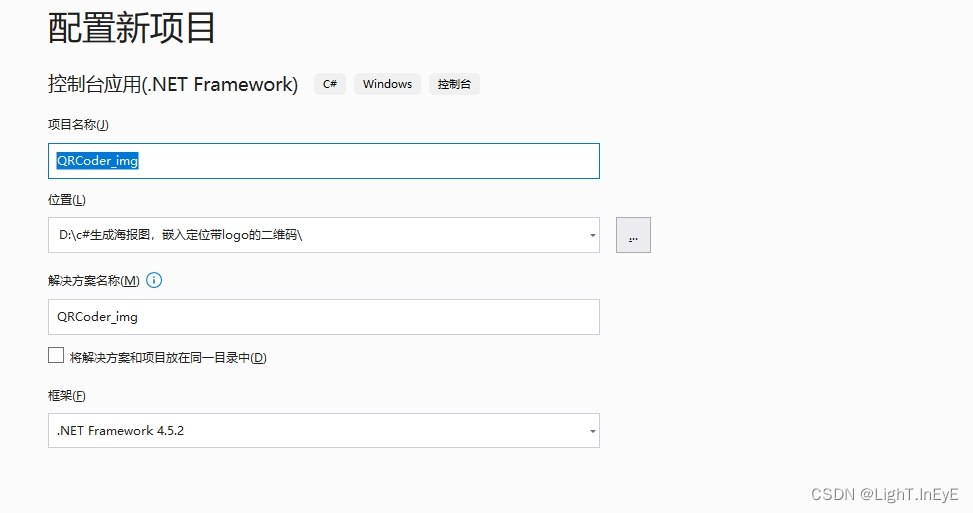Click the checkbox label text 将解决方案和项目放在同一目录中(D)
This screenshot has height=513, width=973.
[168, 358]
